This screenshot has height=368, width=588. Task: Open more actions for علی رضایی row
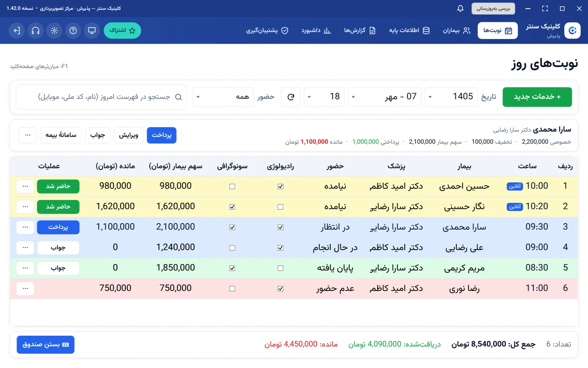pos(25,248)
